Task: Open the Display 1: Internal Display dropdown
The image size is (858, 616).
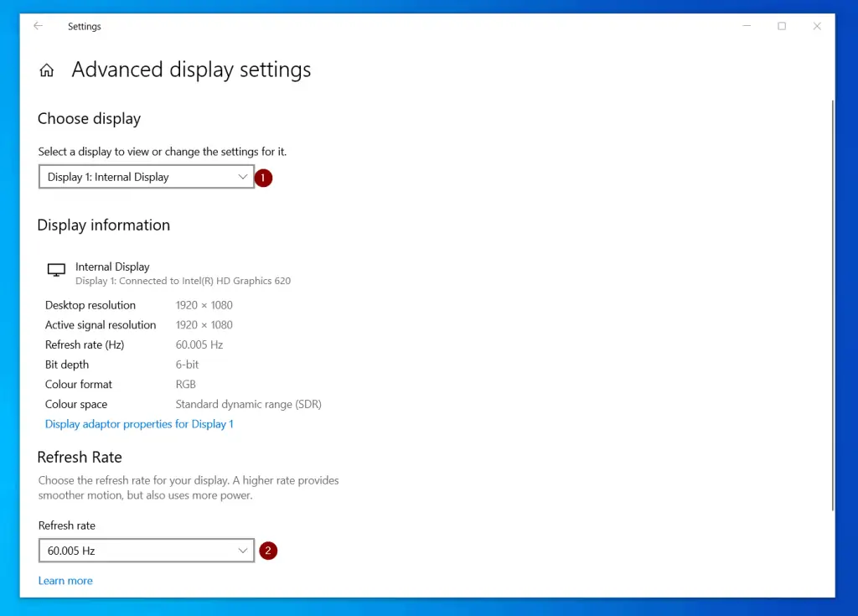Action: [x=147, y=177]
